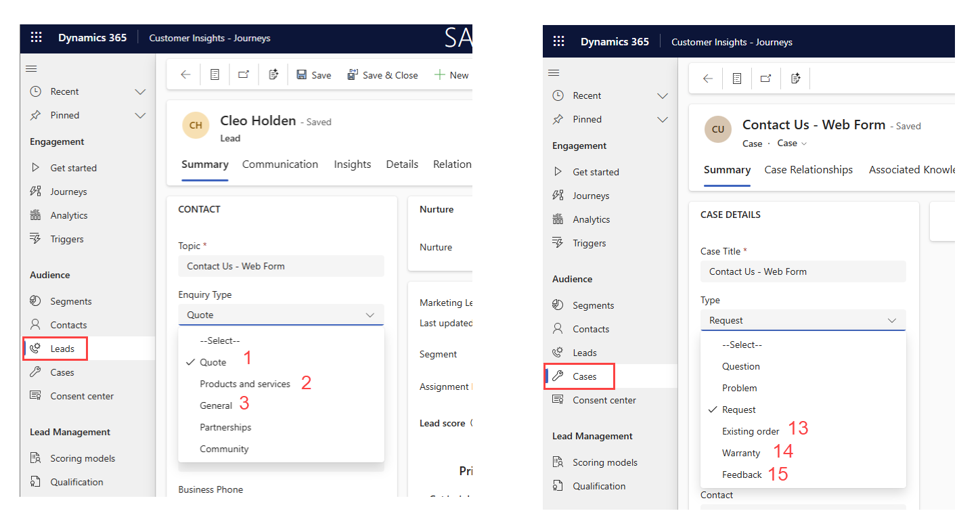Open Contacts in left window sidebar
The height and width of the screenshot is (530, 980).
tap(68, 325)
